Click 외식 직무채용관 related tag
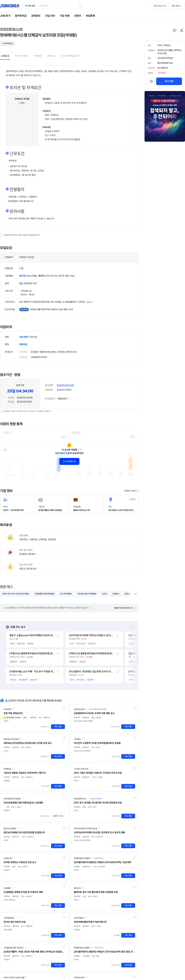Screen dimensions: 185x980 pyautogui.click(x=66, y=594)
